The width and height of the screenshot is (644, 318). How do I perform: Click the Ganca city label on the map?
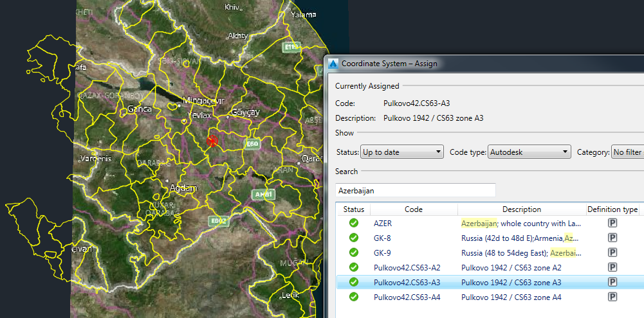click(140, 109)
